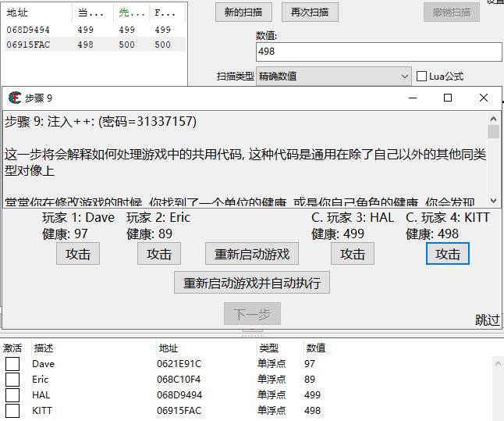Click the 重新启动游戏 button
504x421 pixels.
click(x=252, y=254)
